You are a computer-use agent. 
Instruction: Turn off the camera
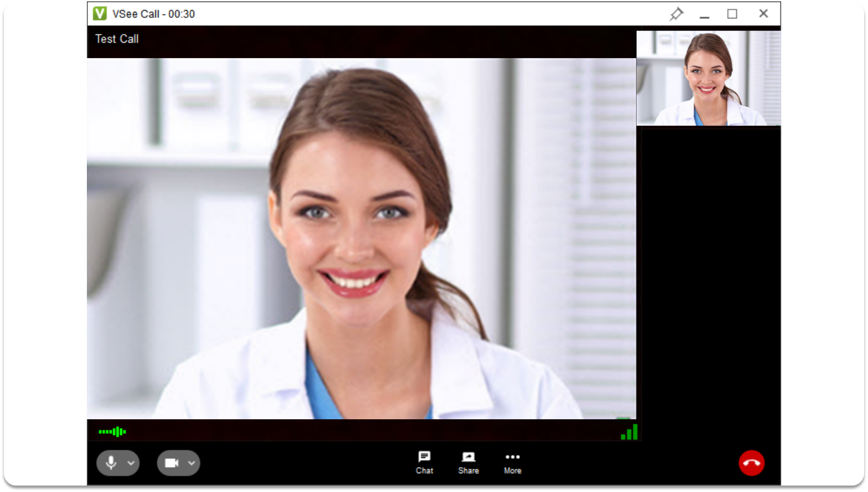pyautogui.click(x=172, y=463)
